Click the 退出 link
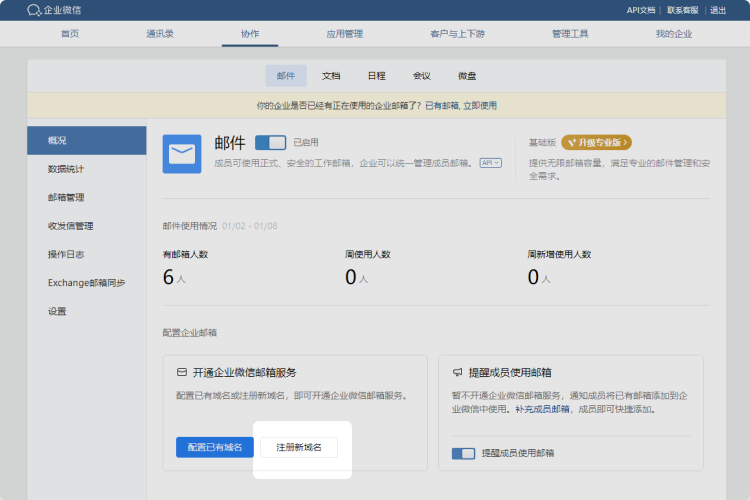Image resolution: width=750 pixels, height=500 pixels. 718,11
